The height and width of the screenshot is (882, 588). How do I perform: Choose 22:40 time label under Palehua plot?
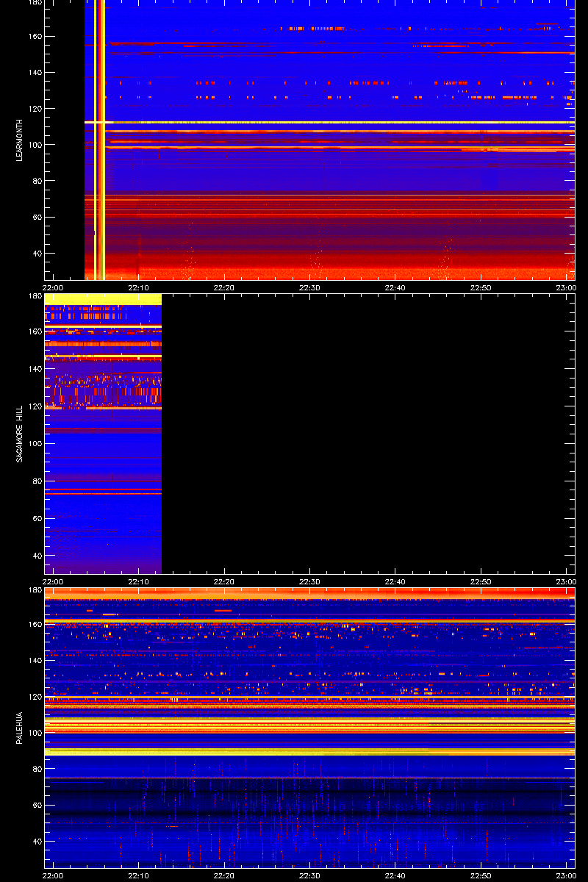395,875
